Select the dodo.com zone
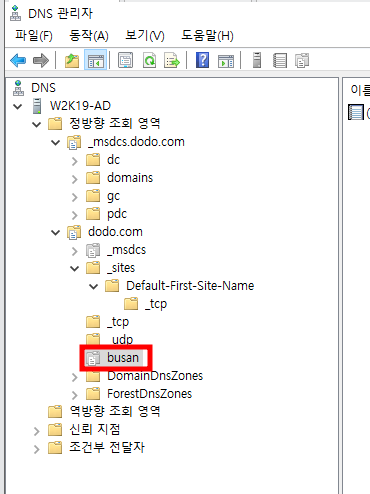Screen dimensions: 370x494 [115, 232]
